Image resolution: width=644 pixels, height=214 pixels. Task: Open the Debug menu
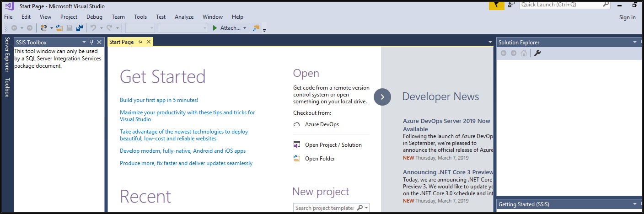[x=94, y=17]
